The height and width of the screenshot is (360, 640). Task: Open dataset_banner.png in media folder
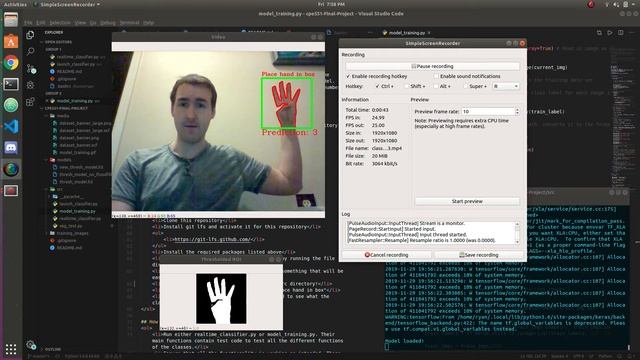coord(79,138)
